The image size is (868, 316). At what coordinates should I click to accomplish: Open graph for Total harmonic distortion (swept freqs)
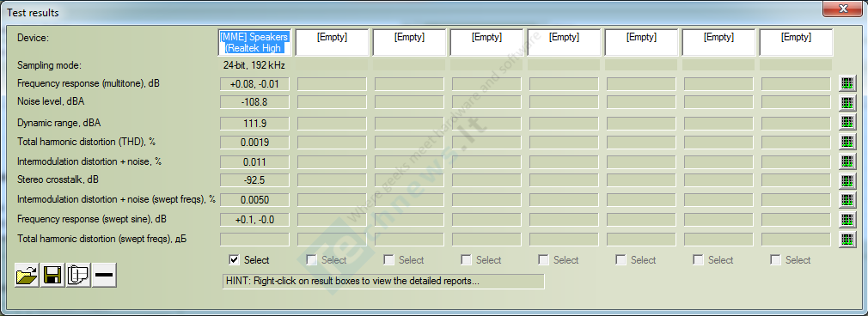point(847,240)
